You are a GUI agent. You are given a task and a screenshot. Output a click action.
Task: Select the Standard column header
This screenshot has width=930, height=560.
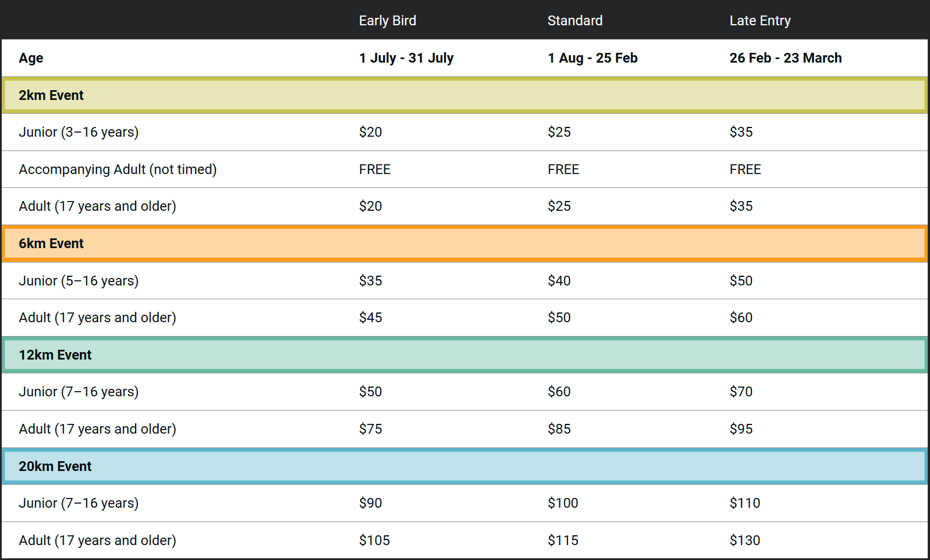coord(574,21)
